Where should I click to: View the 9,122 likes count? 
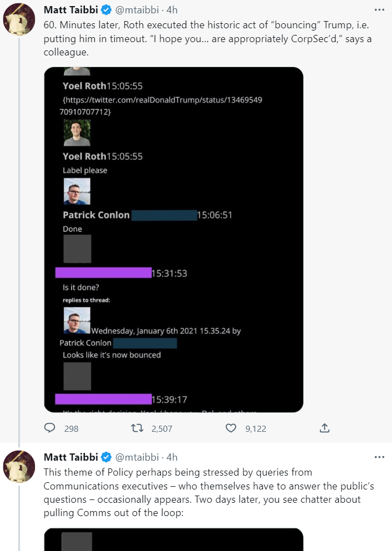(x=256, y=428)
